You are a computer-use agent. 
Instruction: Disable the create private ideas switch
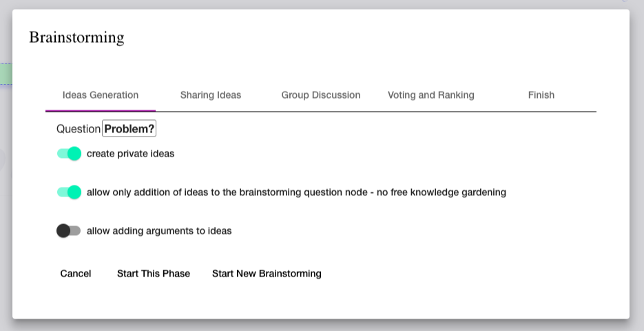click(69, 154)
